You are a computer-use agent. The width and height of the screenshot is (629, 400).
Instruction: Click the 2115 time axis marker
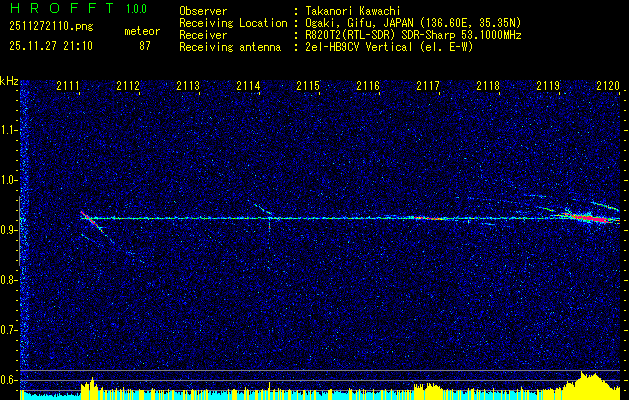click(308, 86)
